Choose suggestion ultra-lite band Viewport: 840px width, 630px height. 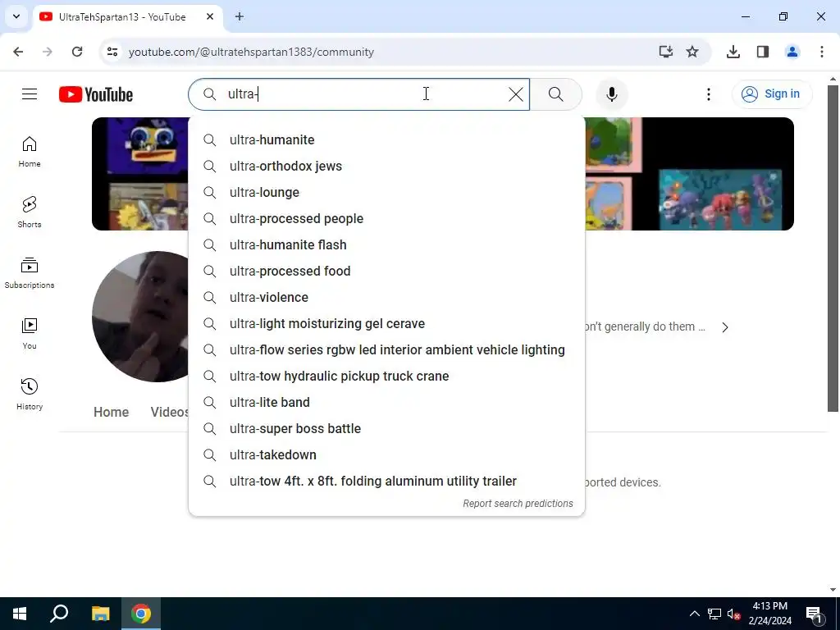coord(387,402)
